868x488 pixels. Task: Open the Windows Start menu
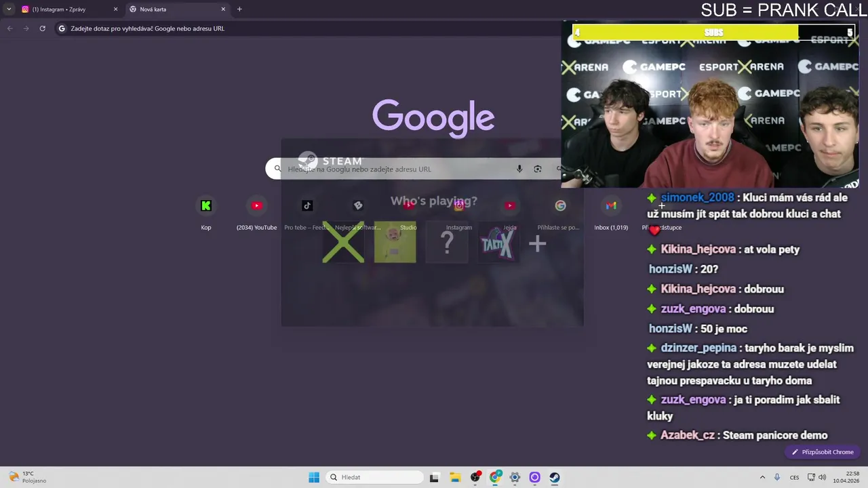(x=314, y=477)
